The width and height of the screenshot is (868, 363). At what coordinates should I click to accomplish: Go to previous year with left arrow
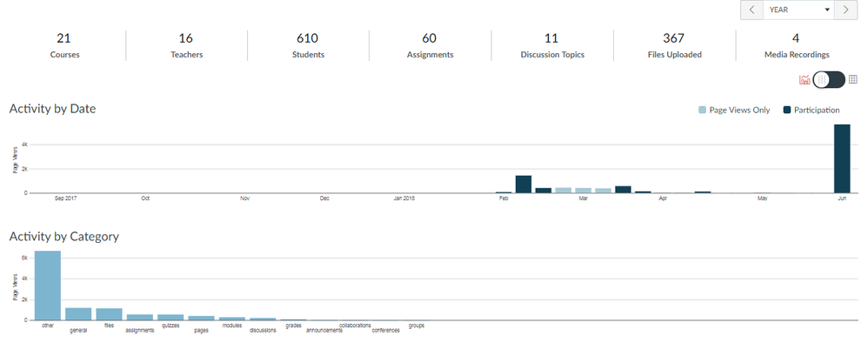coord(751,10)
